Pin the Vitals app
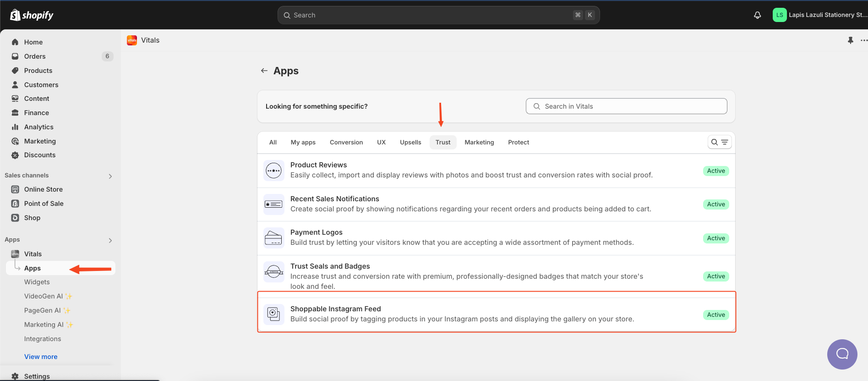868x381 pixels. (851, 40)
